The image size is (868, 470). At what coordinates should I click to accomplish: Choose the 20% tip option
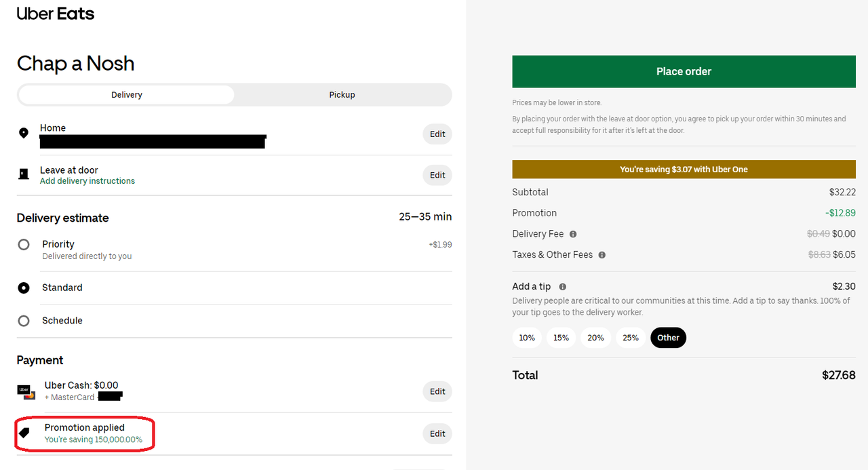[595, 338]
